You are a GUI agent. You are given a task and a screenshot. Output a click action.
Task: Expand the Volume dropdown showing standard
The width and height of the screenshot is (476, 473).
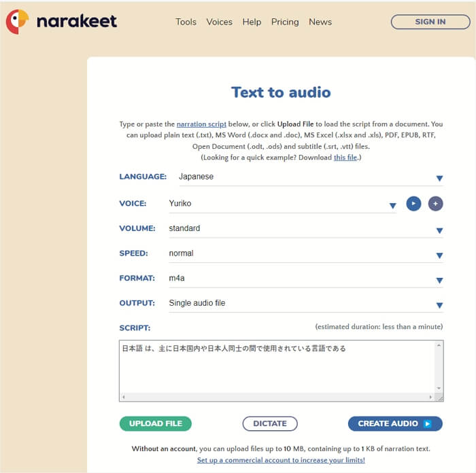point(306,228)
